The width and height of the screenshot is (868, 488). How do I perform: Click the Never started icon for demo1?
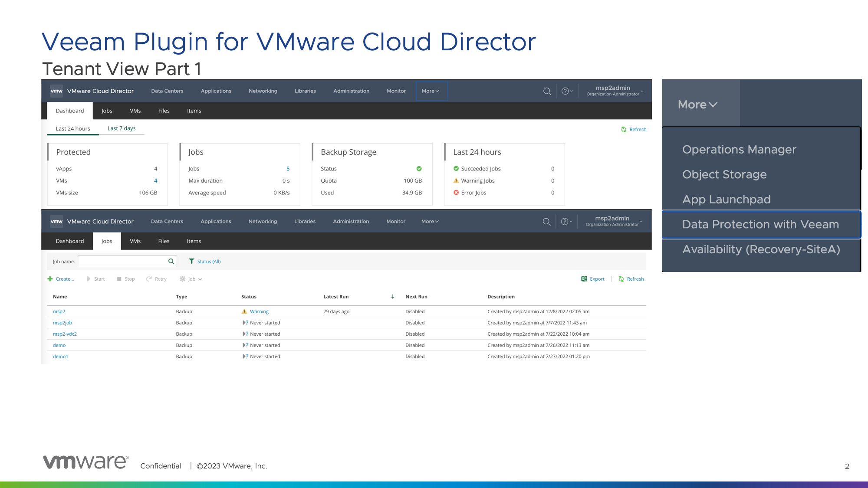[245, 357]
